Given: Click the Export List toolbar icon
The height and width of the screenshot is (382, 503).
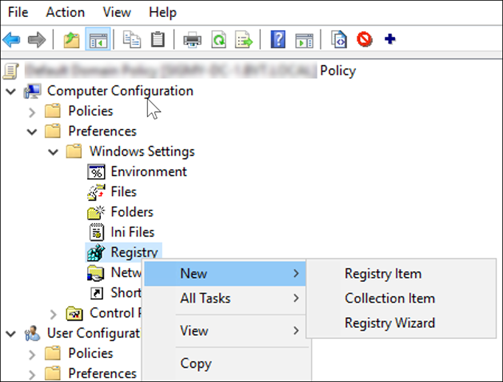Looking at the screenshot, I should 244,40.
